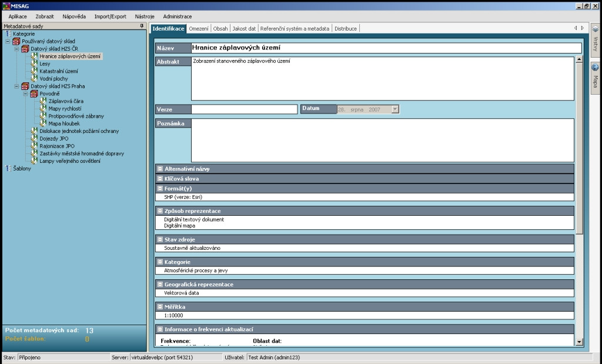602x364 pixels.
Task: Collapse the Datový sklad HZS Praha node
Action: tap(16, 86)
